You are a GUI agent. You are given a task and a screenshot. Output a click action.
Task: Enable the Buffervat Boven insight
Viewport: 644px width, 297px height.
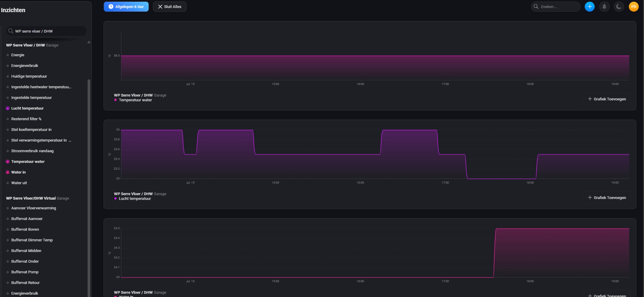pyautogui.click(x=25, y=229)
